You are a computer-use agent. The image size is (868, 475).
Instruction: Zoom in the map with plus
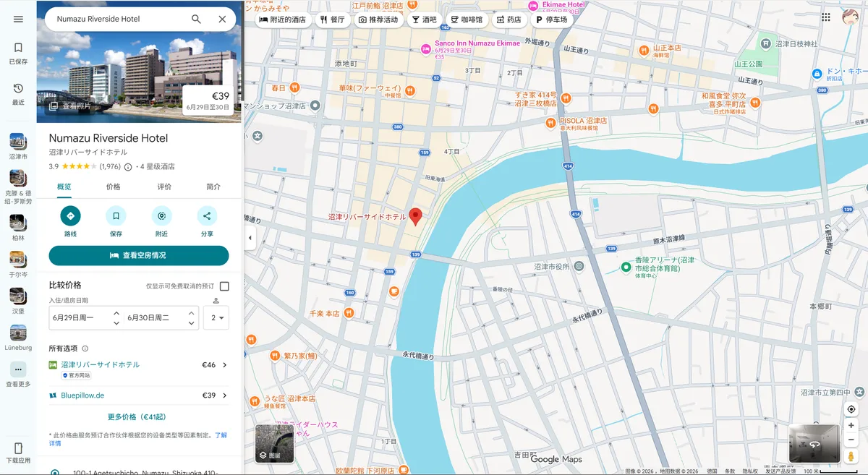(x=851, y=426)
